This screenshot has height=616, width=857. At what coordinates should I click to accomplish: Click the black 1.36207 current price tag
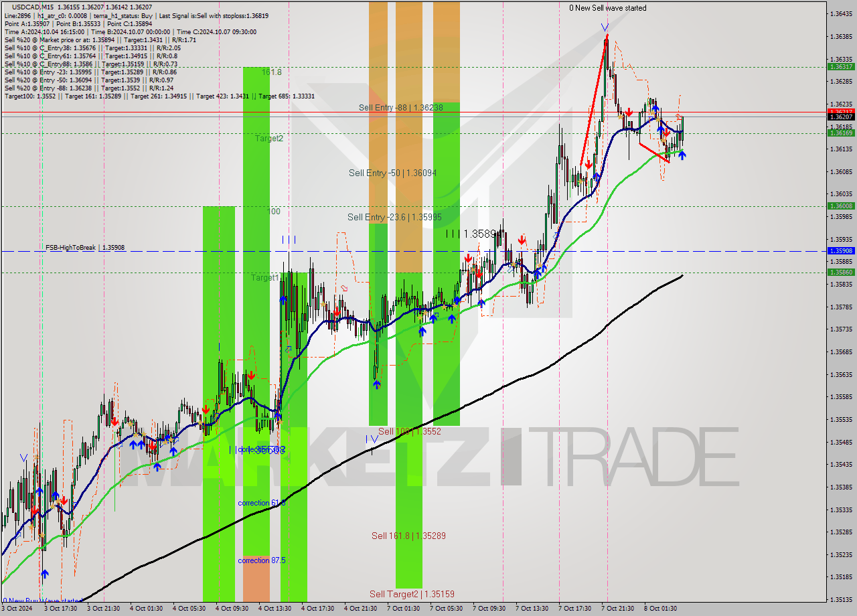tap(841, 117)
